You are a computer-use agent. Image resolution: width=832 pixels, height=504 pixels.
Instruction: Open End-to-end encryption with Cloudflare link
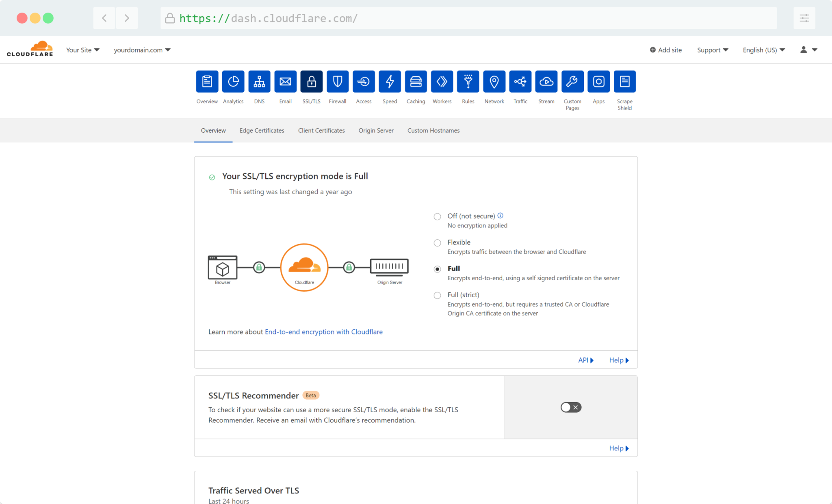pos(324,332)
